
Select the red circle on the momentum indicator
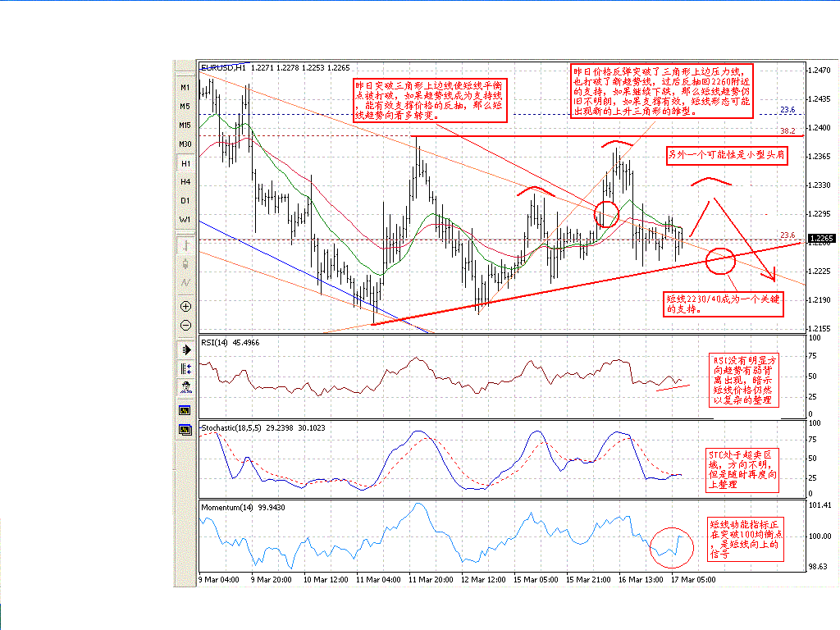671,547
